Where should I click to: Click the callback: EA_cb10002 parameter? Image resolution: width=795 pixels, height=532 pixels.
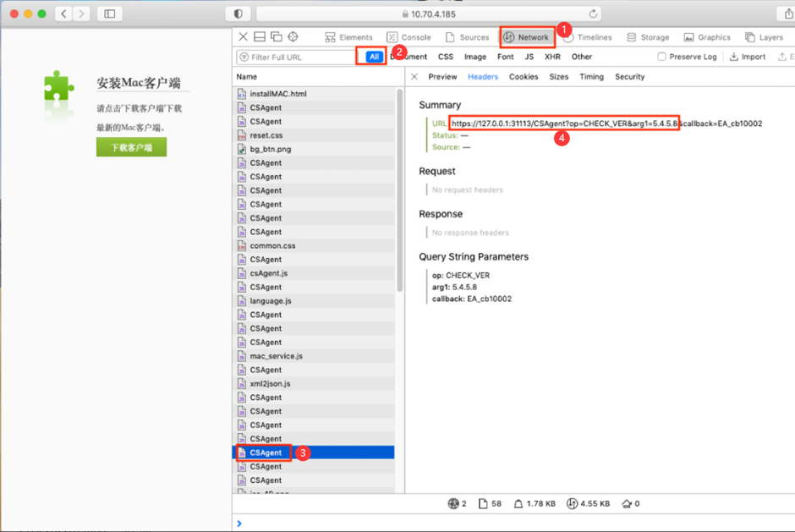click(x=472, y=299)
